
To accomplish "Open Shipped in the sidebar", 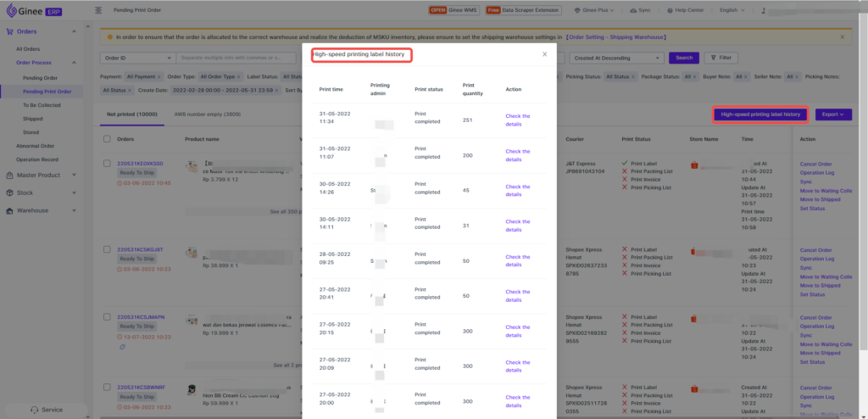I will tap(33, 119).
